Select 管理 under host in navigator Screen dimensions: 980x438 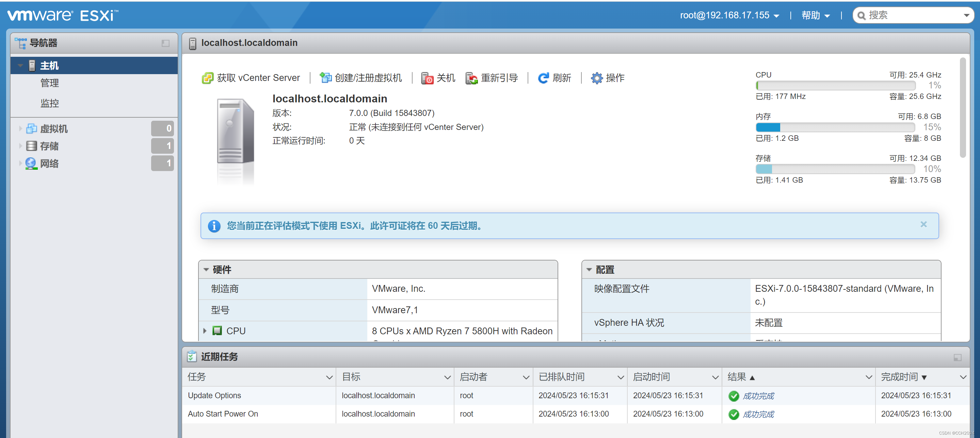(49, 83)
